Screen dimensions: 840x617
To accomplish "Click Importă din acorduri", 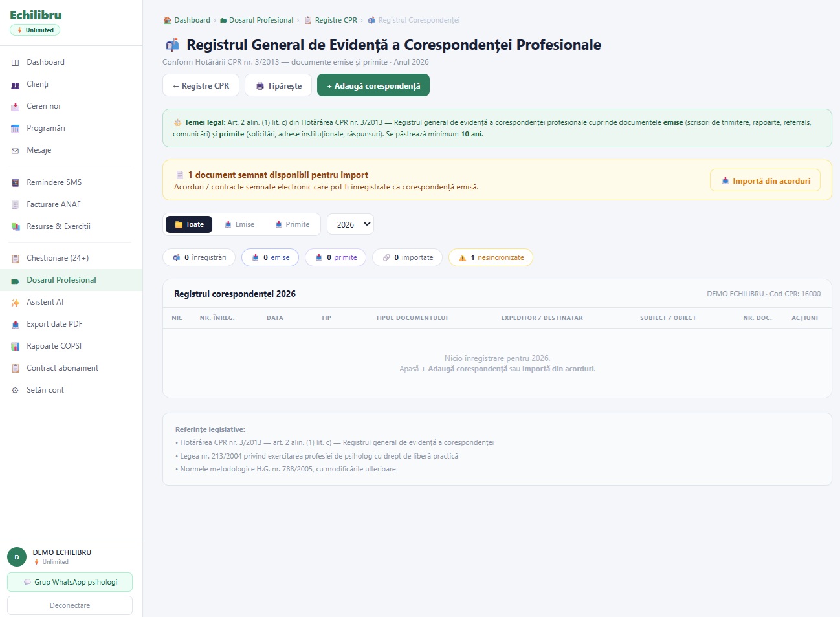I will [x=765, y=180].
